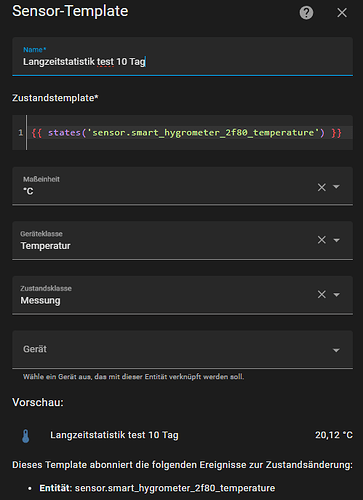
Task: Click inside the Zustandstemplate code editor
Action: (x=189, y=133)
